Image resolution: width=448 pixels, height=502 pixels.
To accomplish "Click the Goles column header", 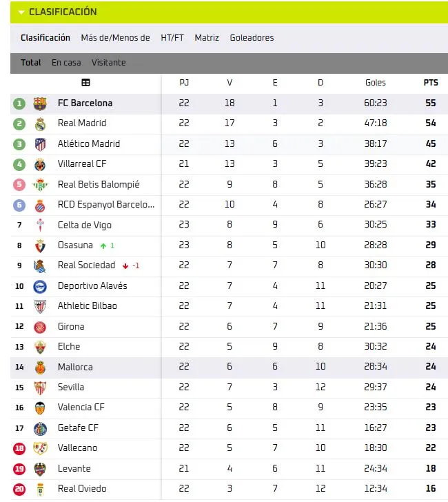I will (376, 83).
